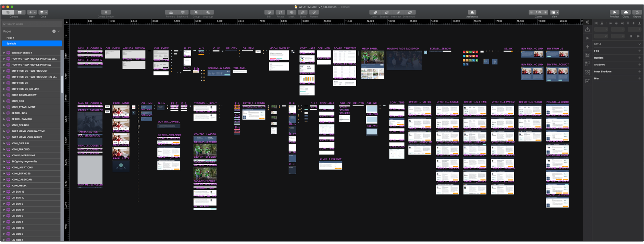Collapse the STYLE section chevron
Screen dimensions: 644x244
click(x=639, y=44)
